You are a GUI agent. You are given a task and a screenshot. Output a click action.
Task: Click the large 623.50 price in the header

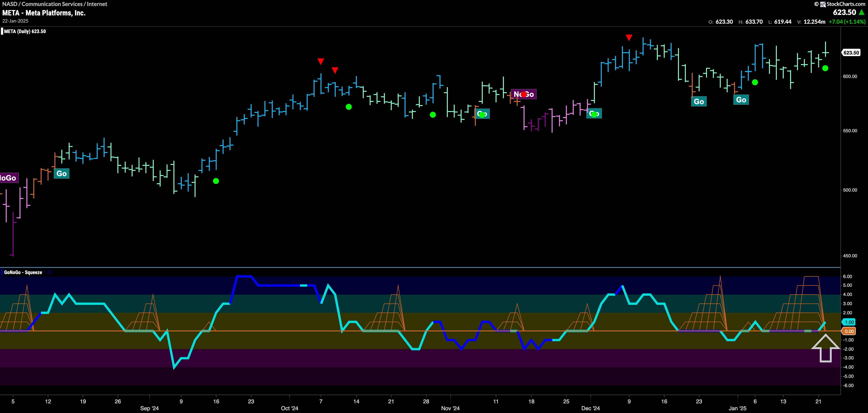[844, 12]
